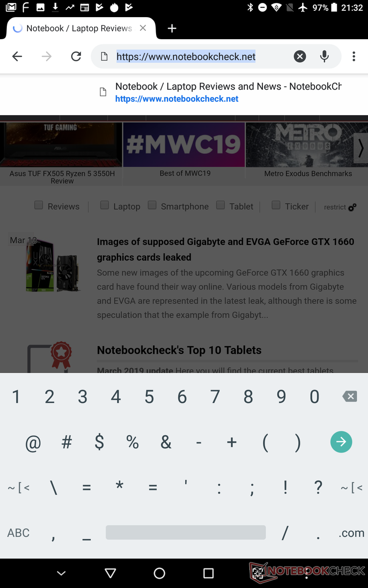Switch the keyboard to ABC letters
This screenshot has width=368, height=588.
click(x=19, y=533)
